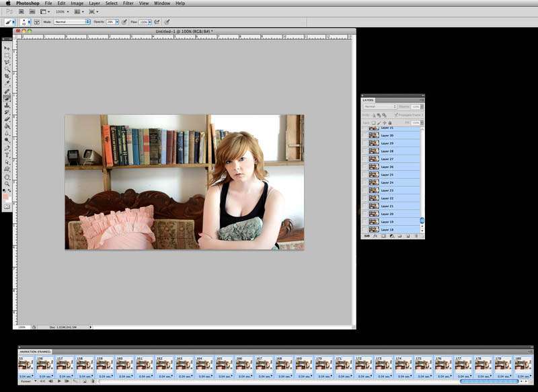The height and width of the screenshot is (392, 538).
Task: Select the Magic Wand tool
Action: click(x=7, y=70)
